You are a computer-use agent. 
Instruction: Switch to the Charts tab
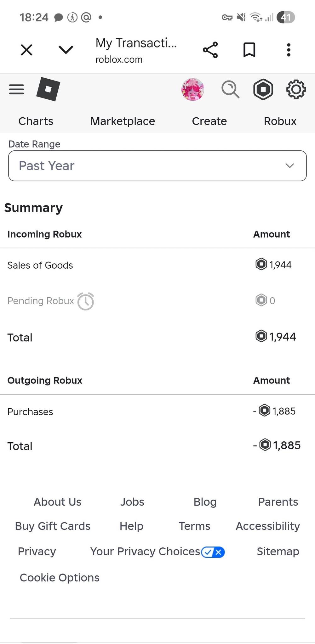click(x=36, y=121)
